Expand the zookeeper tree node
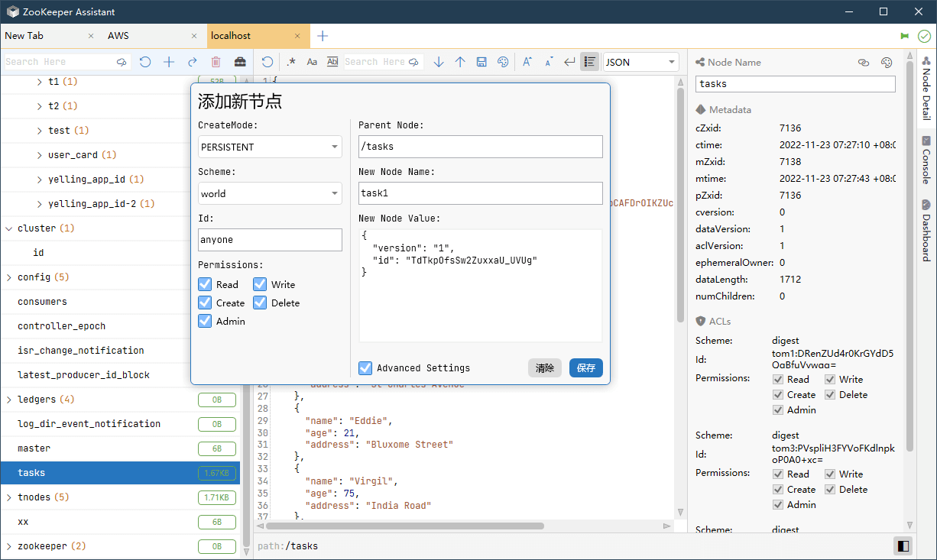 9,546
